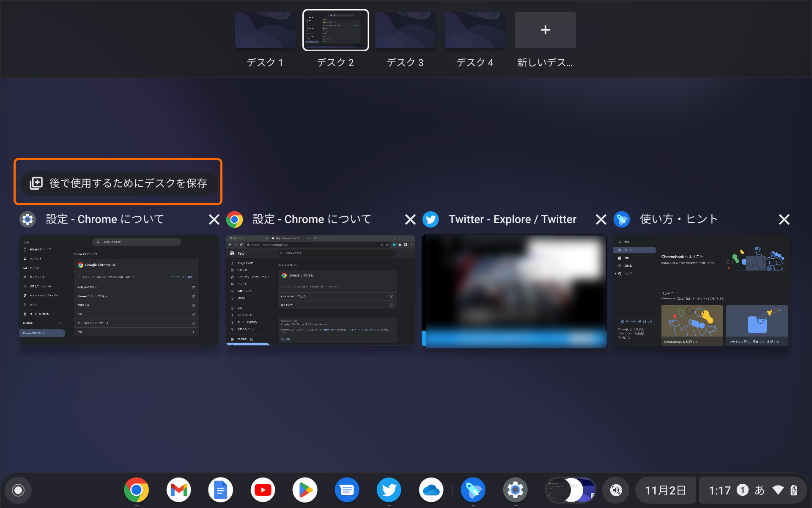Open Google Chrome from the shelf
This screenshot has height=508, width=812.
[x=136, y=490]
